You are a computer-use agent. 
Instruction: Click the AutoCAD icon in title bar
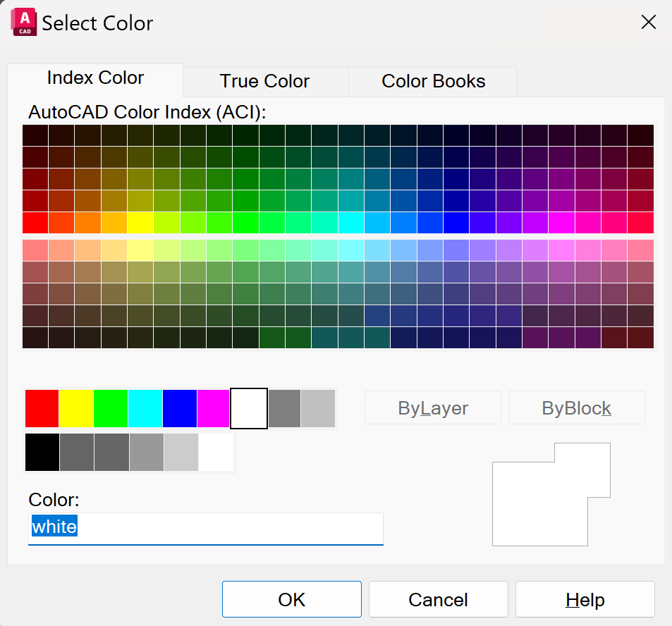pyautogui.click(x=24, y=23)
